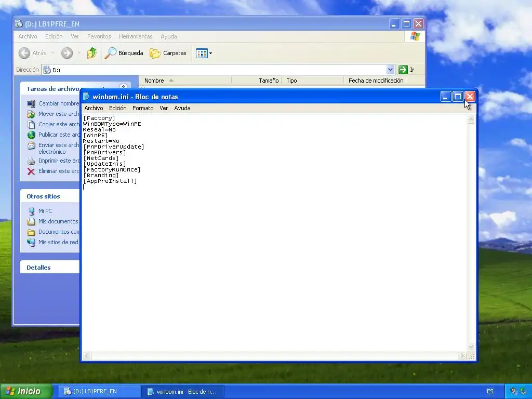Open Ver menu in Explorer window
The image size is (532, 399).
(x=75, y=36)
